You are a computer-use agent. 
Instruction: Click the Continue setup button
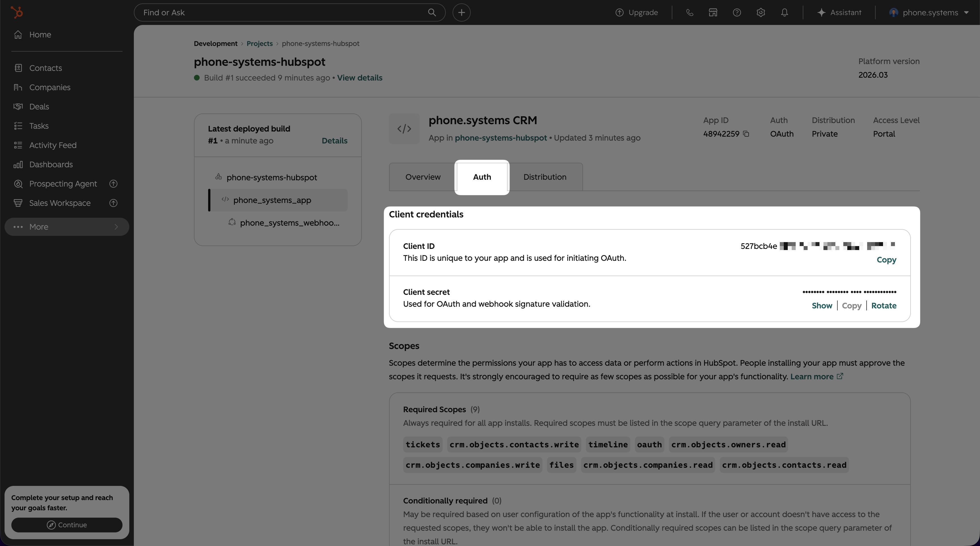67,525
